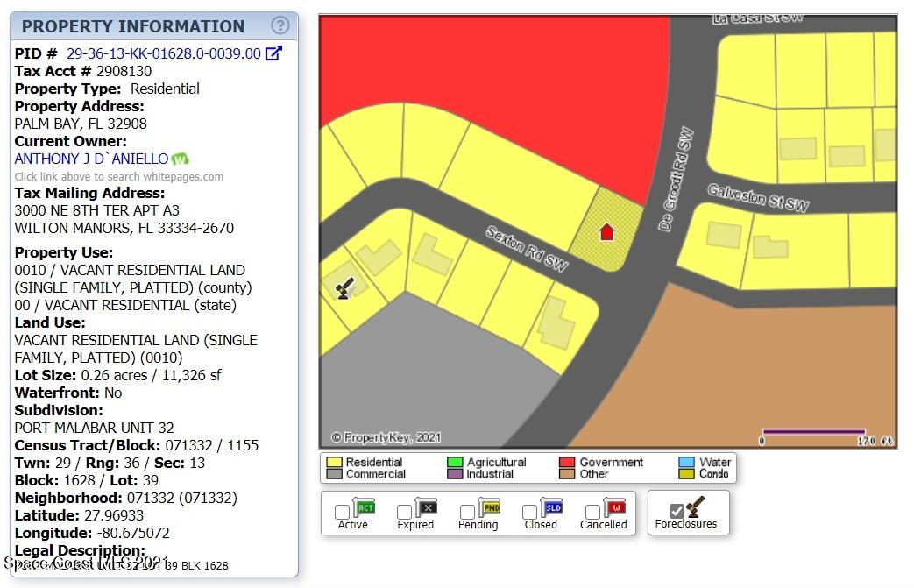Open PID link 29-36-13-KK-01628.0-0039.00
The width and height of the screenshot is (914, 588).
click(x=164, y=53)
